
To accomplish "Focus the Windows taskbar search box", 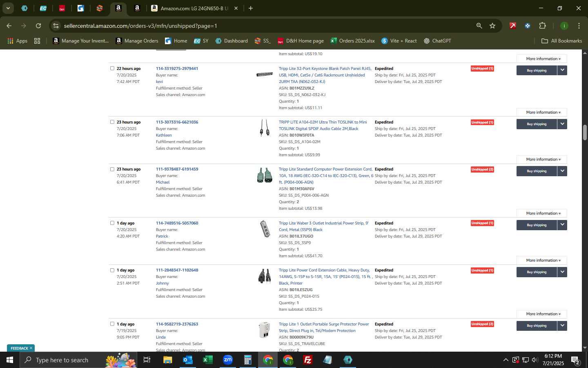I will click(78, 360).
